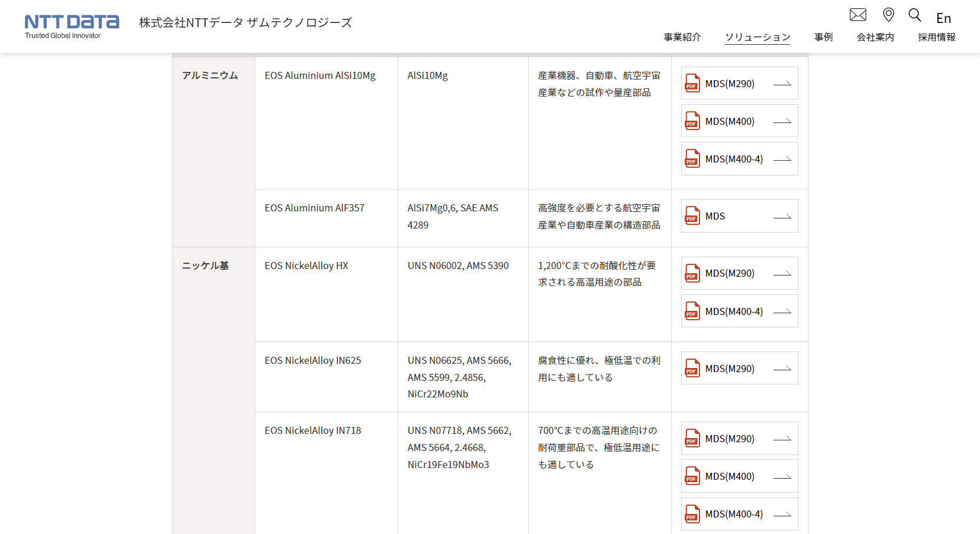Click arrow on IN718 MDS(M400) button
Image resolution: width=980 pixels, height=534 pixels.
782,477
